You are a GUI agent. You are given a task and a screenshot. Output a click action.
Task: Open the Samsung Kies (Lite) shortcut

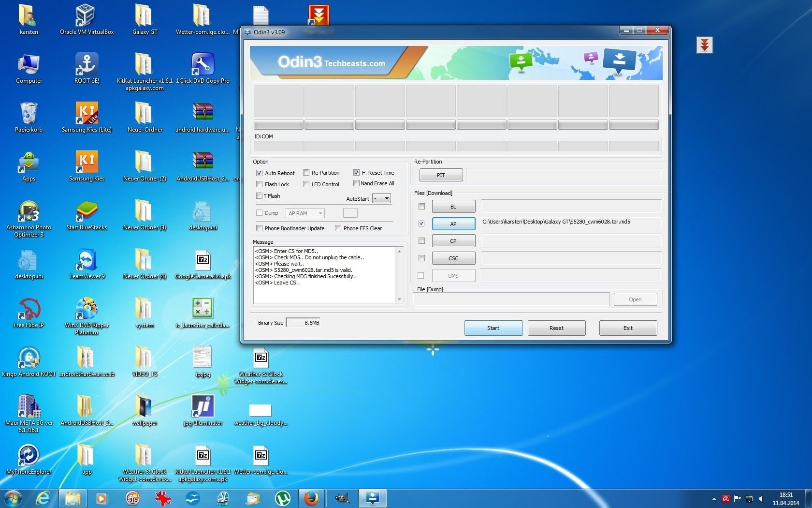pos(87,117)
